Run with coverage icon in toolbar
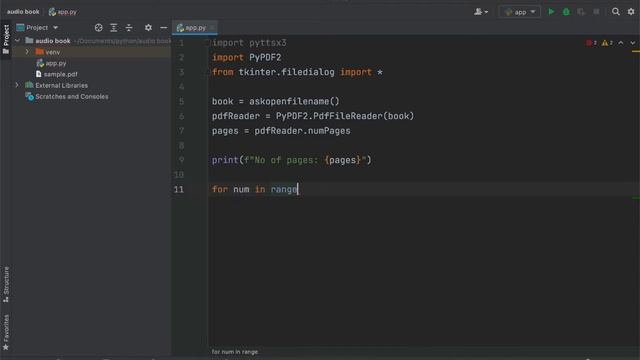This screenshot has width=640, height=360. point(581,12)
